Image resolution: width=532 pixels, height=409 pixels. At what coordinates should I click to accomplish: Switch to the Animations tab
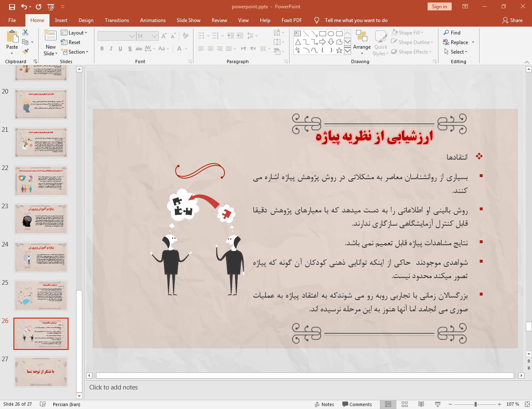click(153, 20)
